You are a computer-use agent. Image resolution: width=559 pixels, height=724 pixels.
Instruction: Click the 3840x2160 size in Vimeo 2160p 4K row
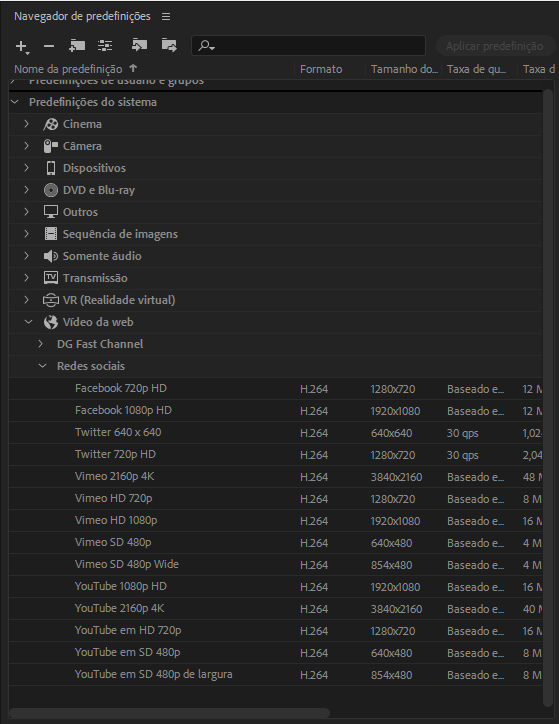[x=396, y=477]
